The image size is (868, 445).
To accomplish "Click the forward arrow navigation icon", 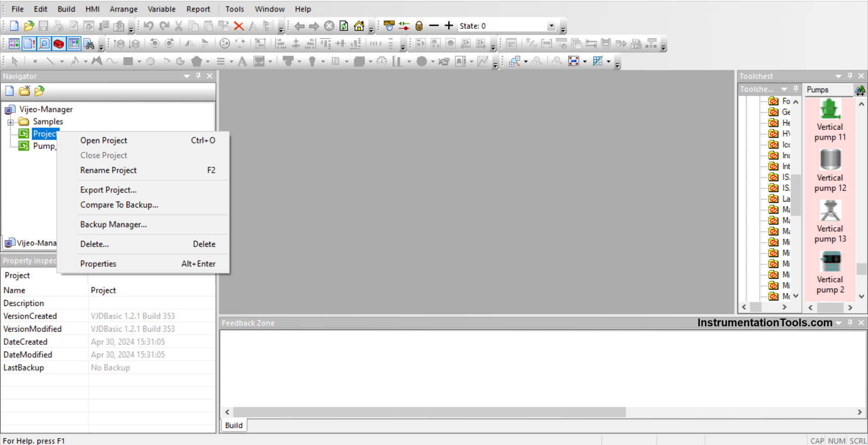I will click(314, 26).
